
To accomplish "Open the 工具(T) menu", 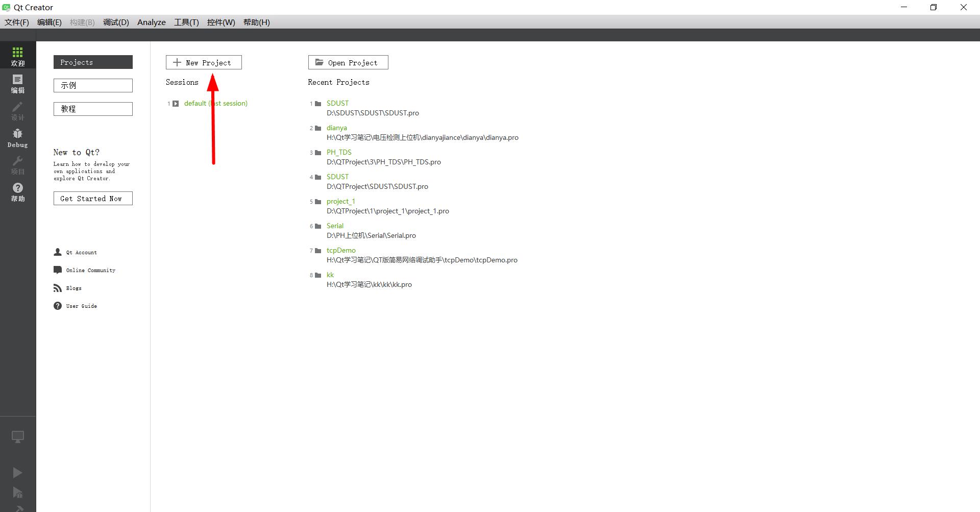I will tap(186, 22).
